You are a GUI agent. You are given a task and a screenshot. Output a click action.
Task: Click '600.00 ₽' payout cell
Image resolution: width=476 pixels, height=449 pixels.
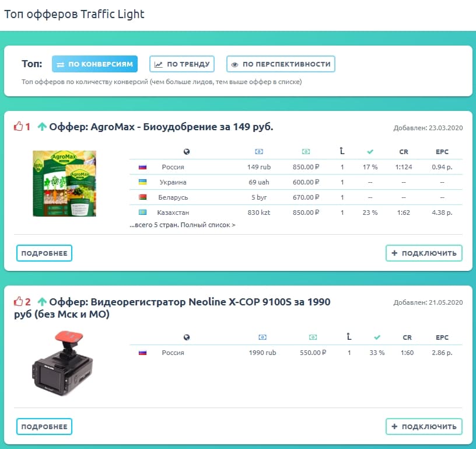[306, 182]
